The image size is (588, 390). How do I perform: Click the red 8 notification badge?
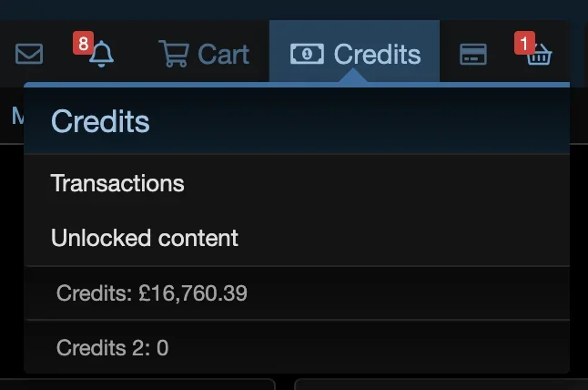(x=83, y=43)
